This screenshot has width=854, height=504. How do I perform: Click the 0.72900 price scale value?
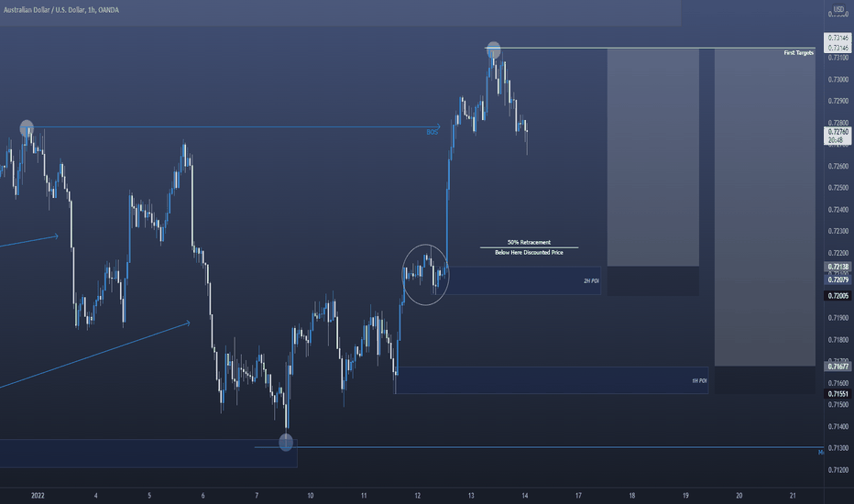[x=838, y=102]
